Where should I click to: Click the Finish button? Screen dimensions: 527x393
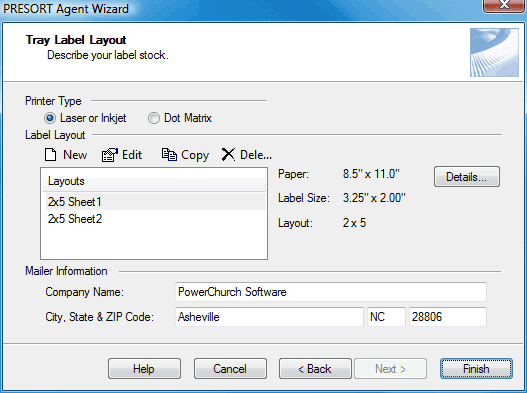click(476, 369)
